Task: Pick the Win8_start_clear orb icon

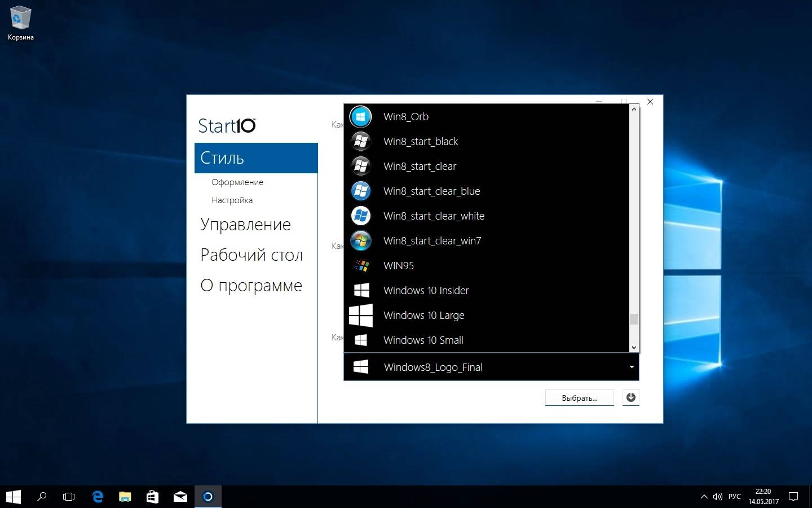Action: coord(361,166)
